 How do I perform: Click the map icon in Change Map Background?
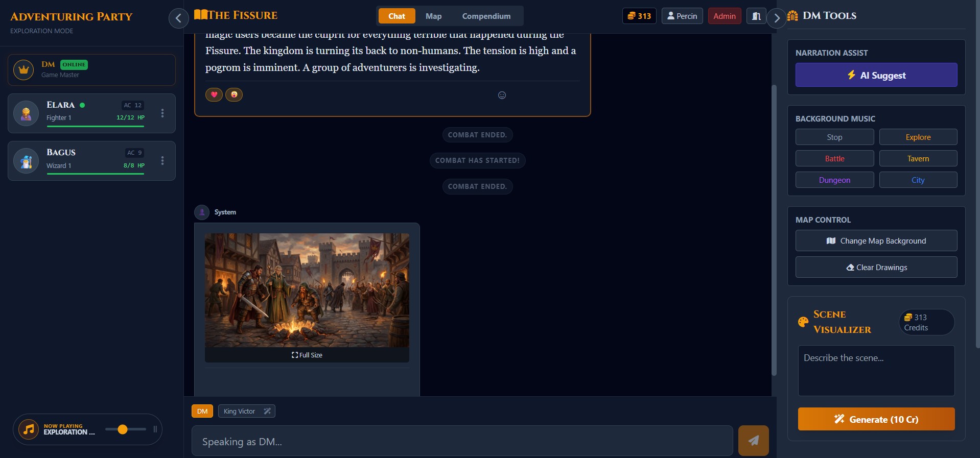click(831, 240)
